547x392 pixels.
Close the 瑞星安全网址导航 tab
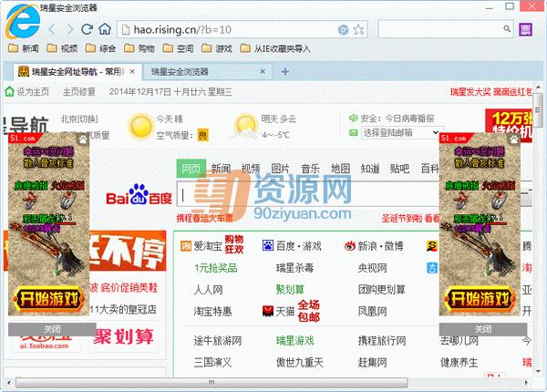(x=132, y=71)
